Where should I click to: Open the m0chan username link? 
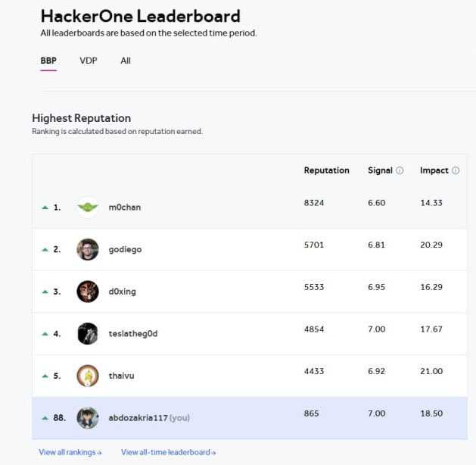(125, 208)
